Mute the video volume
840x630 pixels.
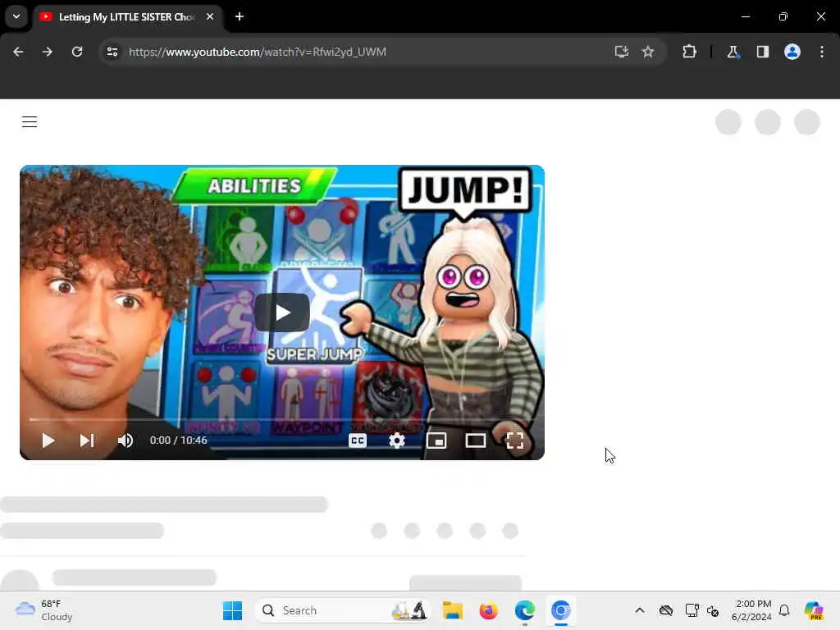126,441
